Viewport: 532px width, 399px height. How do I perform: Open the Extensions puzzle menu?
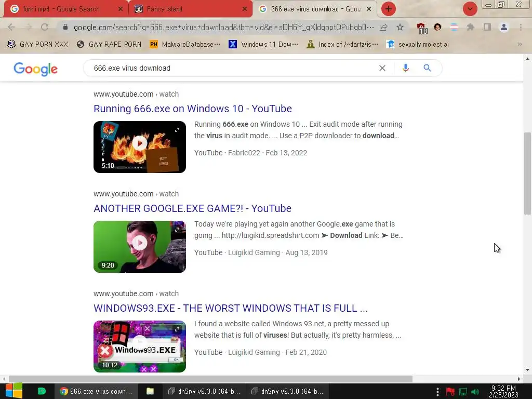pyautogui.click(x=470, y=27)
